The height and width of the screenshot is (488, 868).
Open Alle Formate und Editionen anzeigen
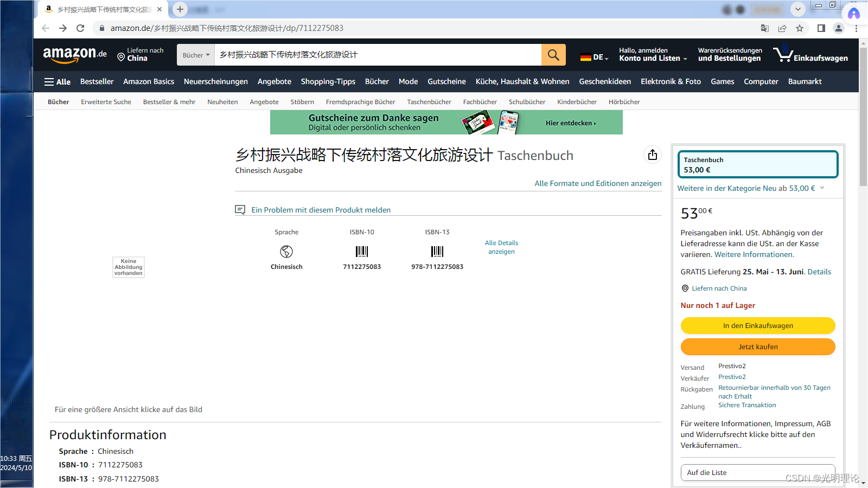(598, 183)
